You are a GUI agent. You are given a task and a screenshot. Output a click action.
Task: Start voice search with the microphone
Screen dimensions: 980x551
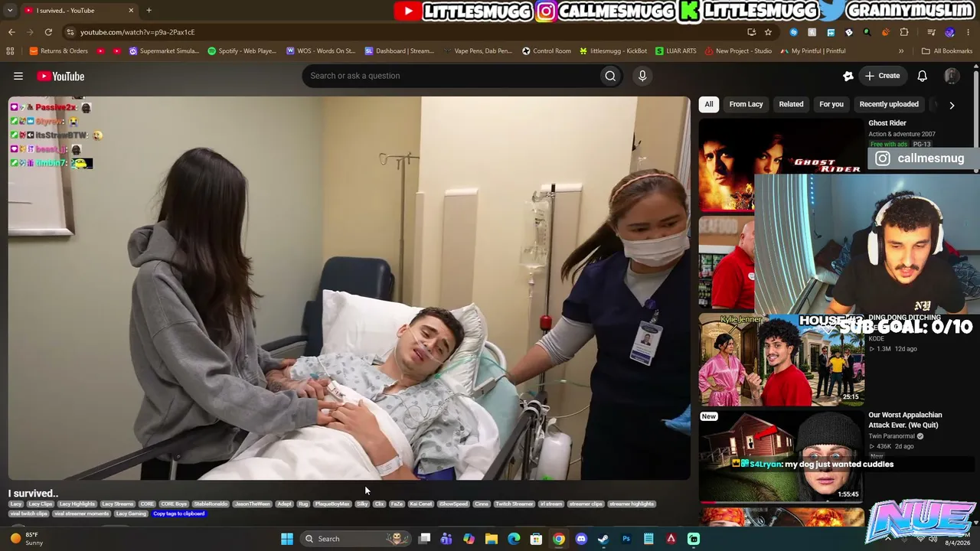(x=642, y=76)
